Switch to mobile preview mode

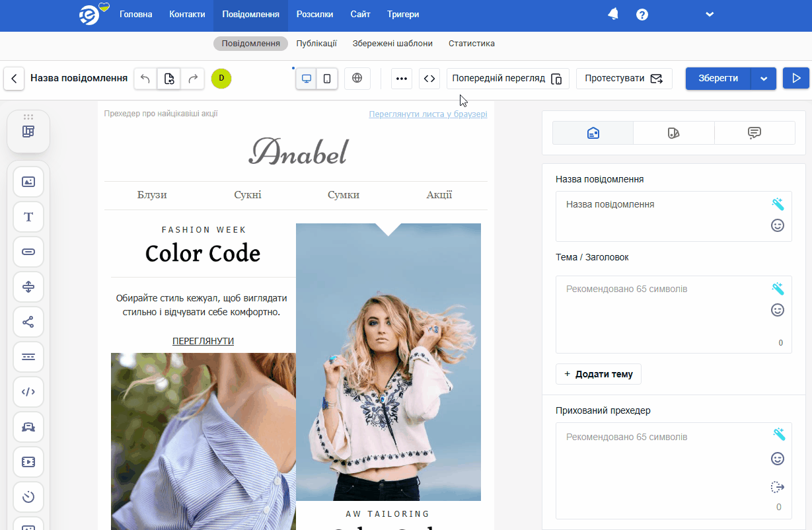327,79
